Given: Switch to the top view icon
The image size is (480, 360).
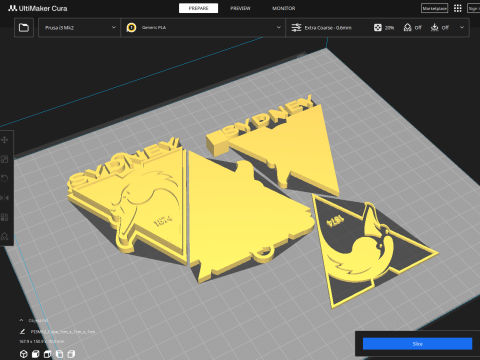Looking at the screenshot, I should pos(48,354).
